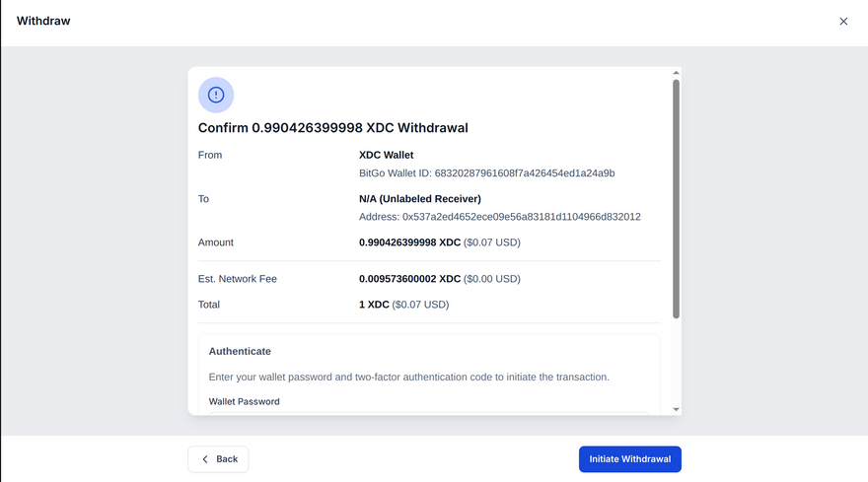Image resolution: width=868 pixels, height=482 pixels.
Task: Click the exclamation alert icon above the heading
Action: click(x=216, y=95)
